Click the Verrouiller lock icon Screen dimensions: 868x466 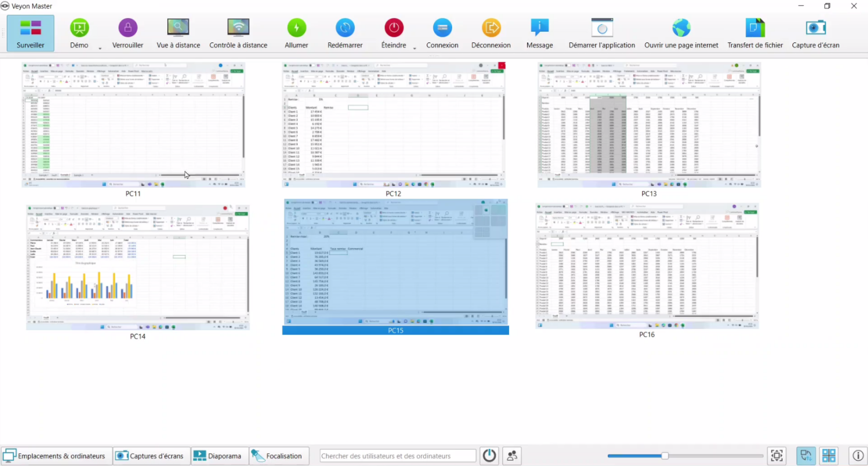128,28
